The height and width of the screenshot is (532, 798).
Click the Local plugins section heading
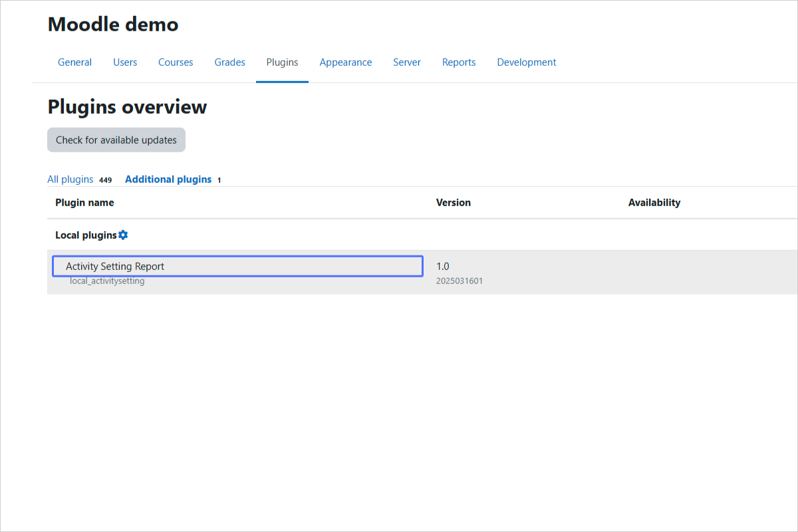(86, 235)
